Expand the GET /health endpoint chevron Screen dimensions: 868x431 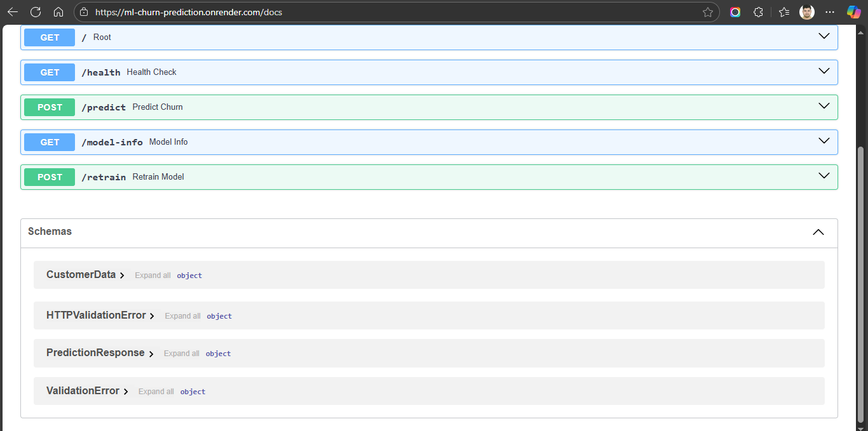point(824,71)
